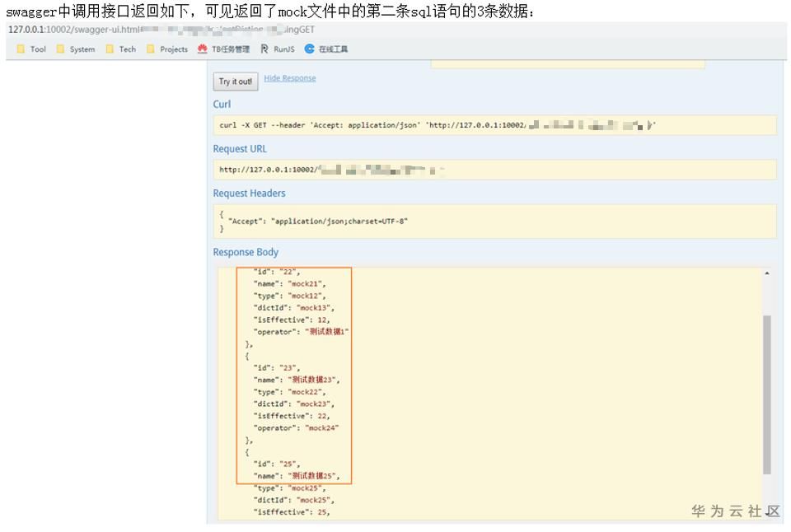Open the Tech bookmark folder icon
The width and height of the screenshot is (791, 532).
pyautogui.click(x=110, y=49)
